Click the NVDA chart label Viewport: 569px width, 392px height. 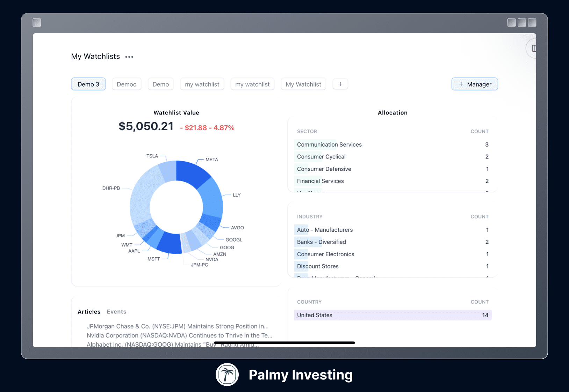212,259
